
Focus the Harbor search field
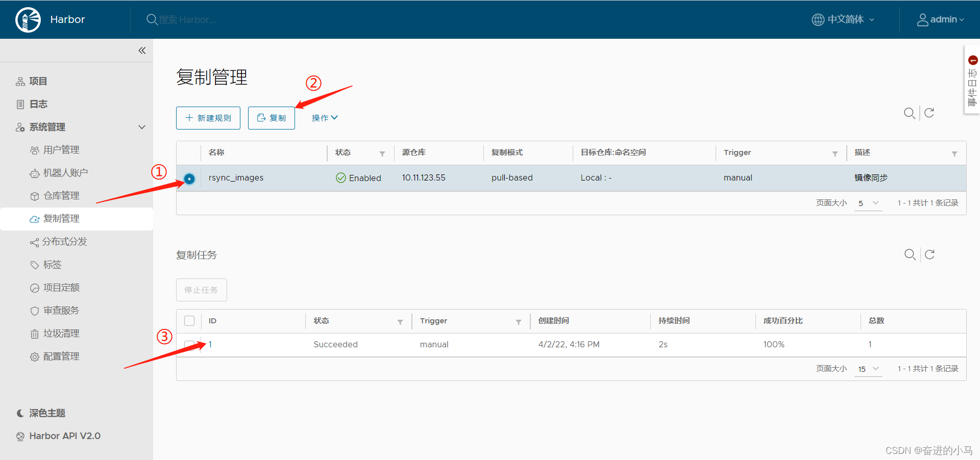(187, 20)
